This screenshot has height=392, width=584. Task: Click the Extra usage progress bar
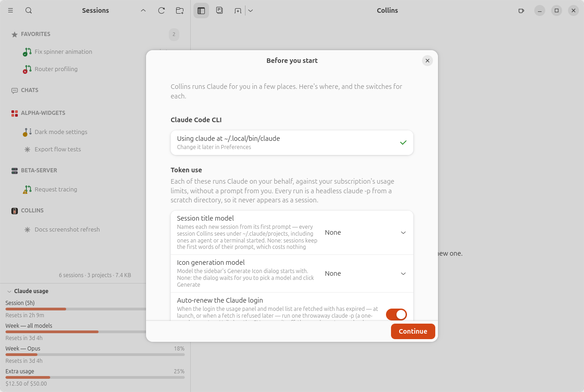coord(95,377)
